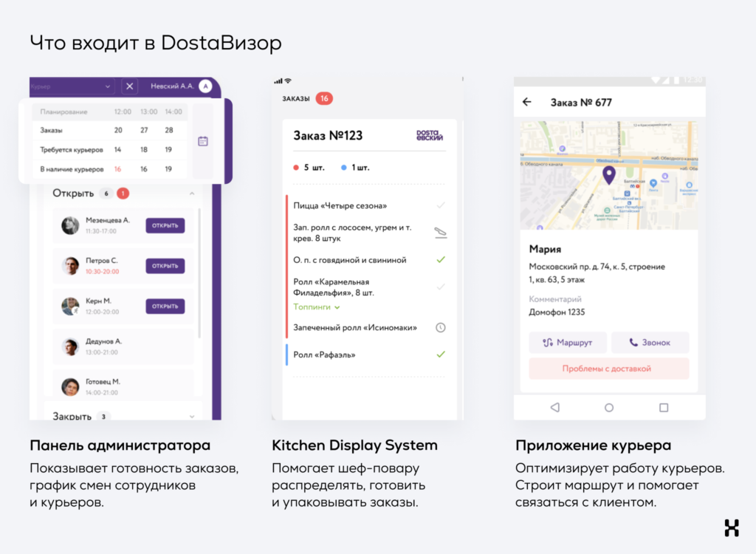Toggle checkmark for Ролл «Рафаэль»
This screenshot has height=554, width=756.
click(441, 355)
